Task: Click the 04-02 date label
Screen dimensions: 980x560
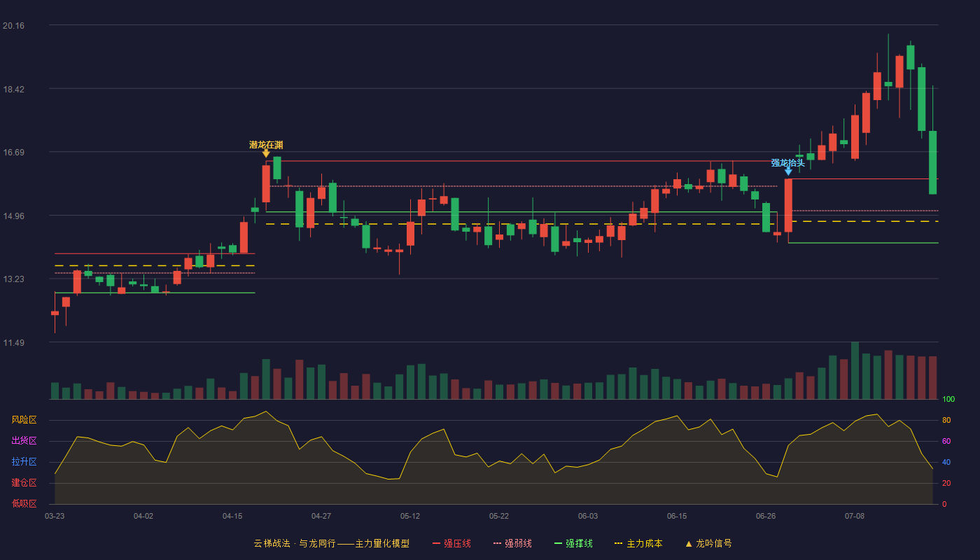Action: click(143, 516)
